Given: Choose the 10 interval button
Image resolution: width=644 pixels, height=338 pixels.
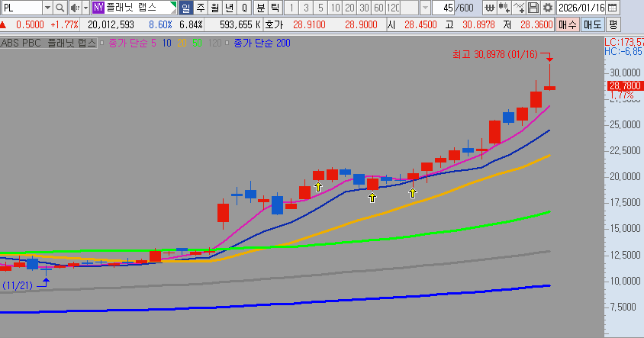Looking at the screenshot, I should click(x=335, y=8).
